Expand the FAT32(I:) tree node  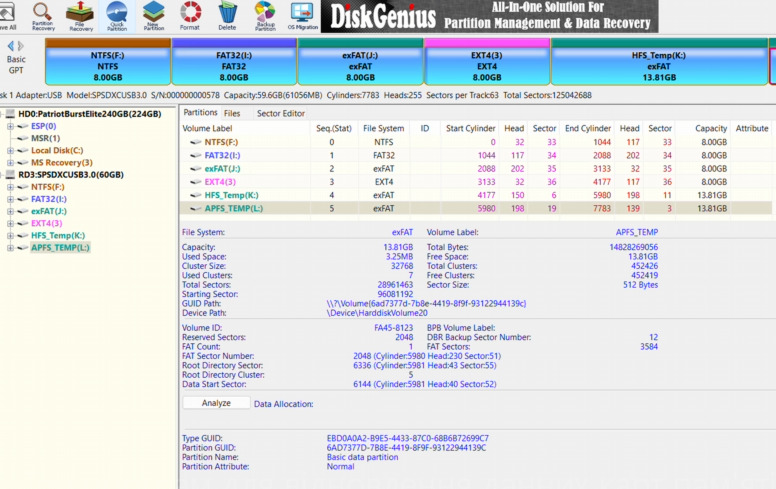(x=10, y=199)
